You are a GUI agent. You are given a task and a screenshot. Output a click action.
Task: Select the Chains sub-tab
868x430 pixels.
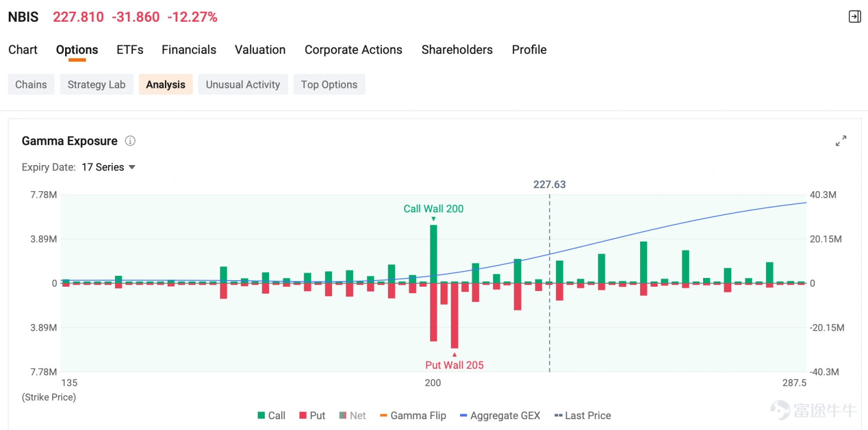(x=31, y=85)
